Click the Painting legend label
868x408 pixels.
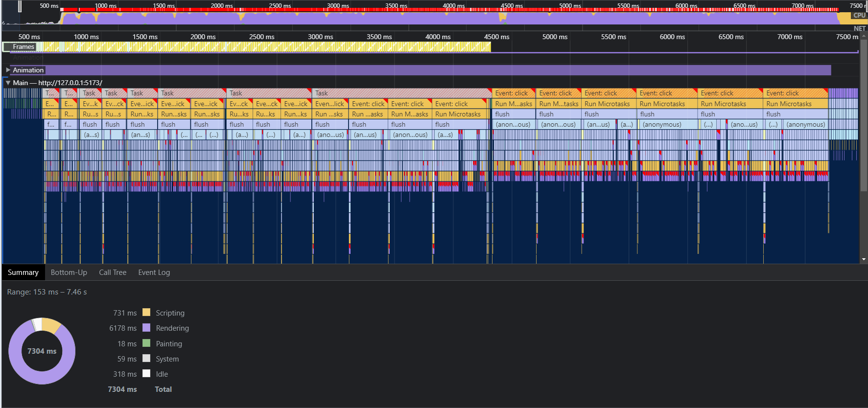(x=169, y=343)
